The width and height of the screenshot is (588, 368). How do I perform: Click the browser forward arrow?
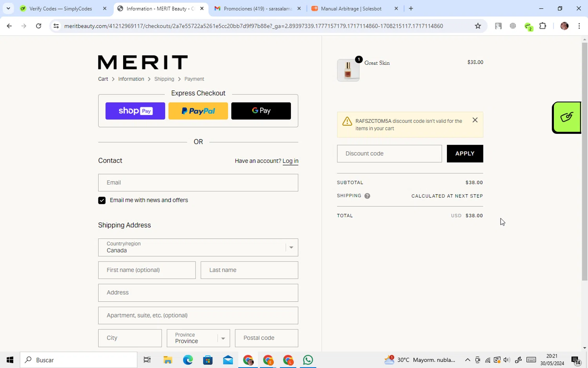click(24, 26)
